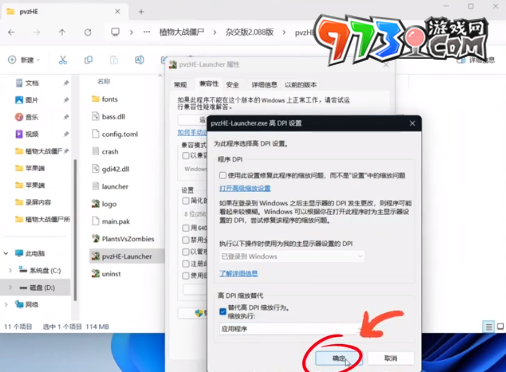506x372 pixels.
Task: Switch to 安全 tab in Properties dialog
Action: 233,85
